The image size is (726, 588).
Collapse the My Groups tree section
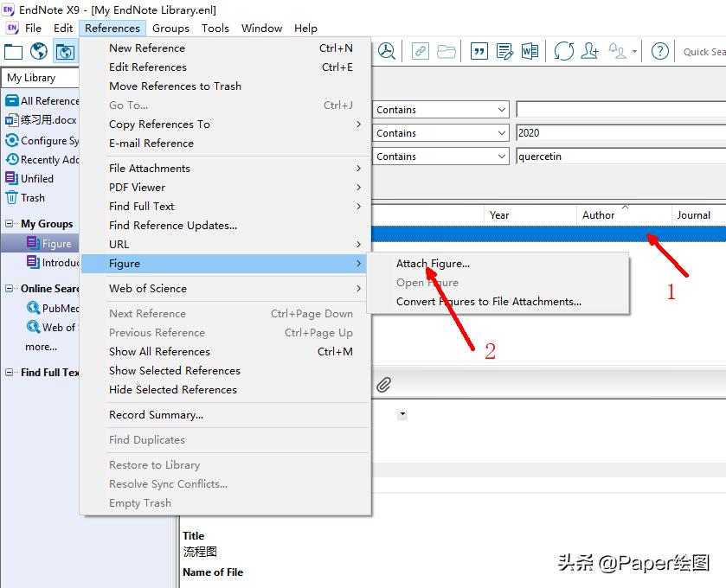pyautogui.click(x=10, y=224)
